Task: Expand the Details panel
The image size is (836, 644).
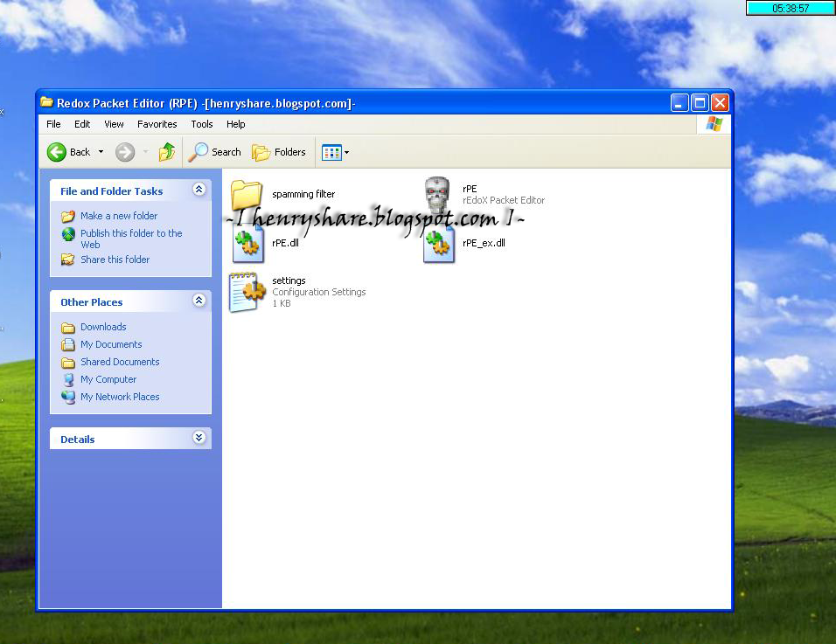Action: tap(199, 438)
